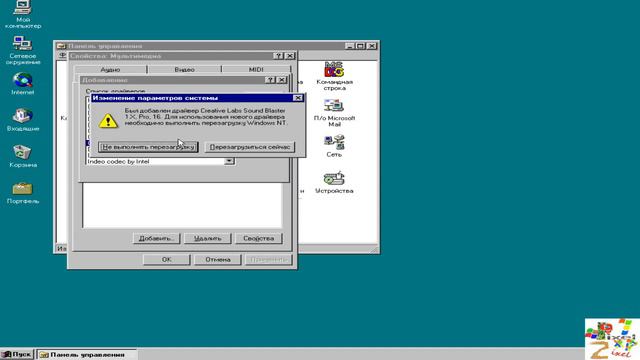Click the Start (Пуск) button

[16, 354]
